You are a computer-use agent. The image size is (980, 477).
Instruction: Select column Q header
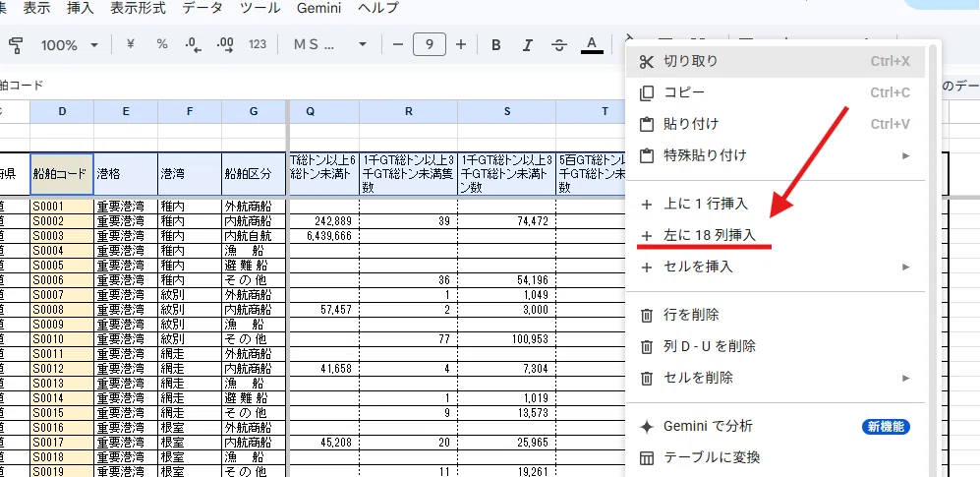coord(323,111)
